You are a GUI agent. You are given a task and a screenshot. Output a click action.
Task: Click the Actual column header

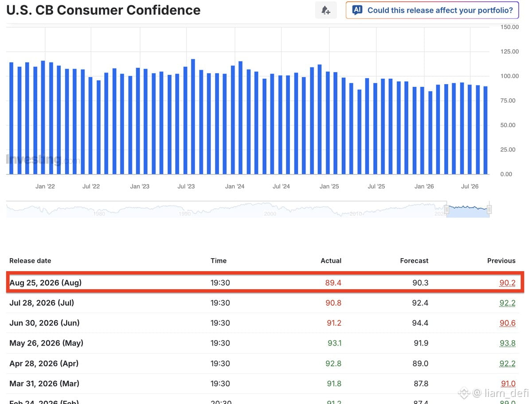[x=331, y=260]
